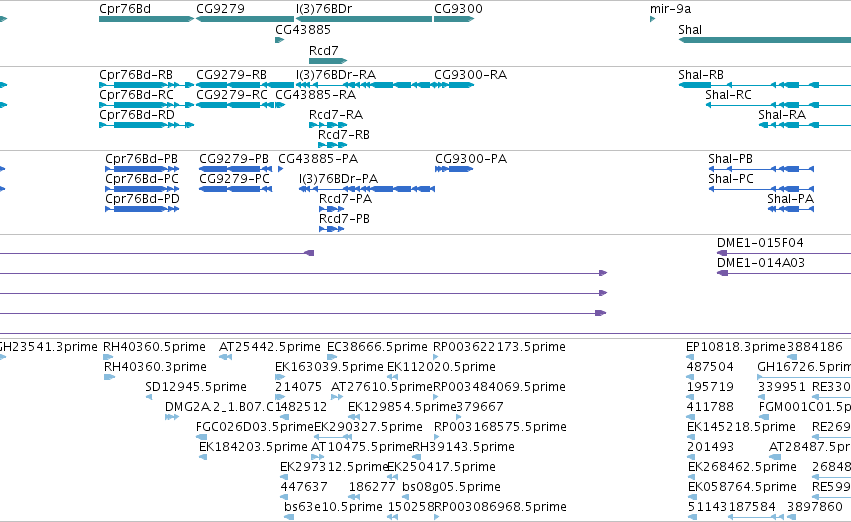Click the CG9279-PC protein label

click(234, 179)
